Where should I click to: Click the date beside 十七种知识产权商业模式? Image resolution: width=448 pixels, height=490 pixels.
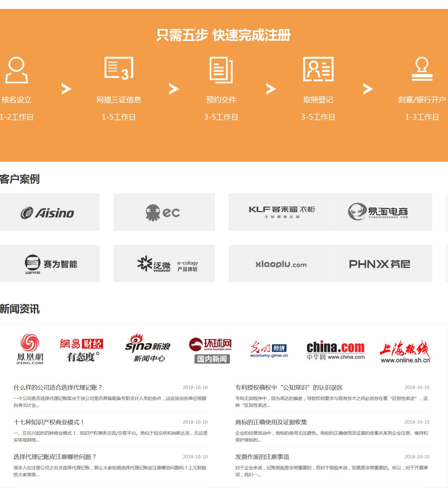click(x=195, y=422)
